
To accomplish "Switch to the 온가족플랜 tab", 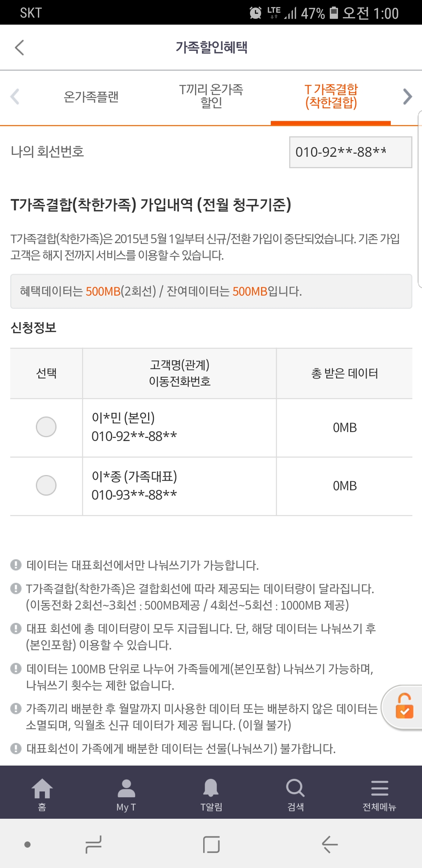I will coord(91,97).
